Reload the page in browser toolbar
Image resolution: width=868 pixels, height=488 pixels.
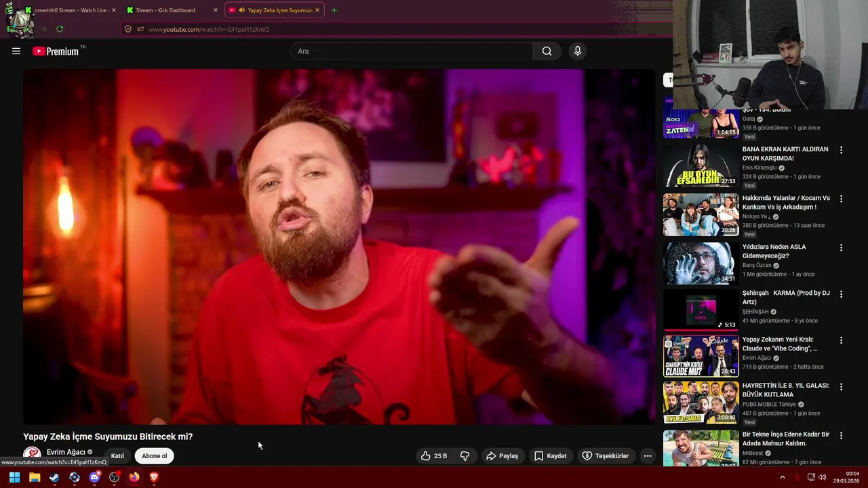coord(60,29)
